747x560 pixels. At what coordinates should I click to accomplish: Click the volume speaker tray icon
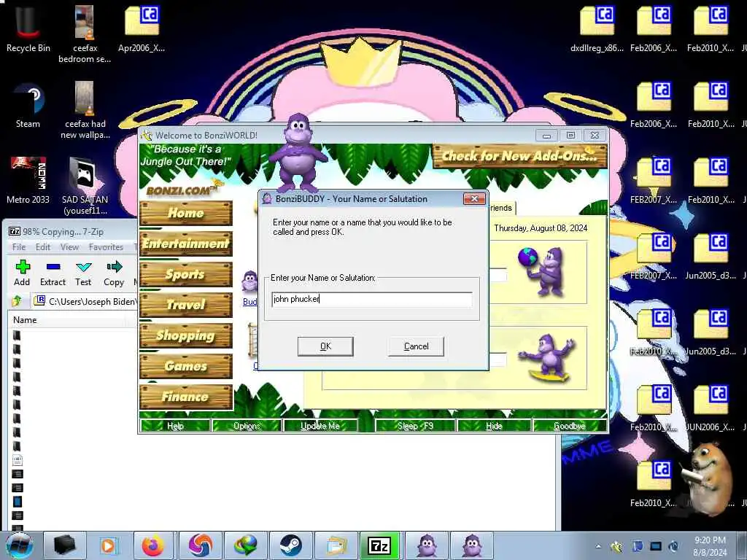pyautogui.click(x=673, y=546)
